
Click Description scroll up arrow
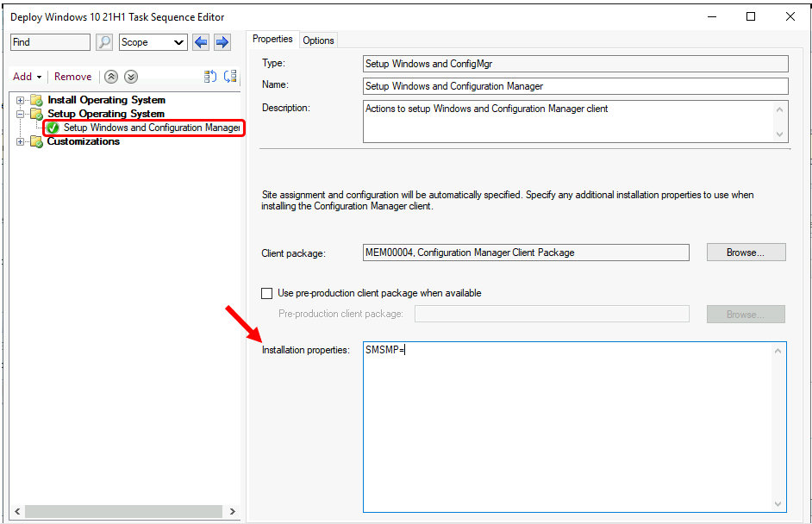[x=780, y=109]
